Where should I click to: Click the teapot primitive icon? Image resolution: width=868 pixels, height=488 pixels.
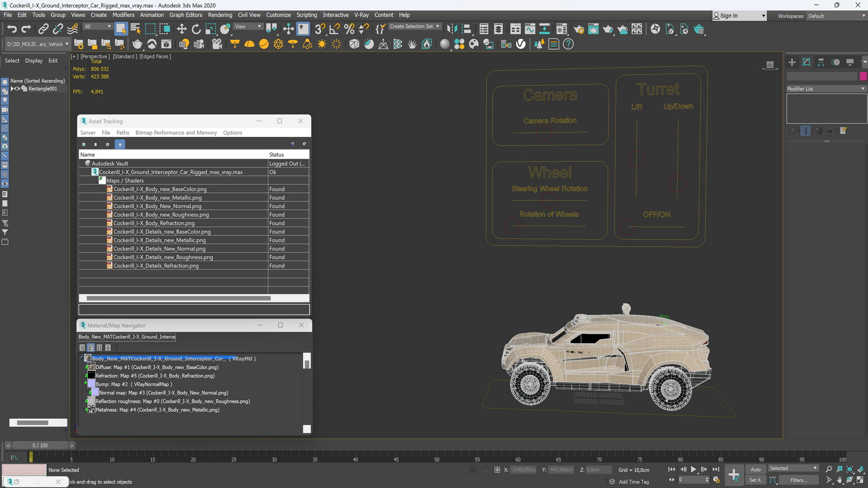pyautogui.click(x=137, y=44)
